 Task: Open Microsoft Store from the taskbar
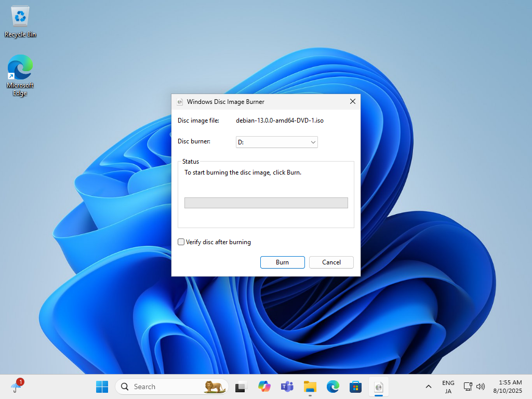(x=355, y=387)
